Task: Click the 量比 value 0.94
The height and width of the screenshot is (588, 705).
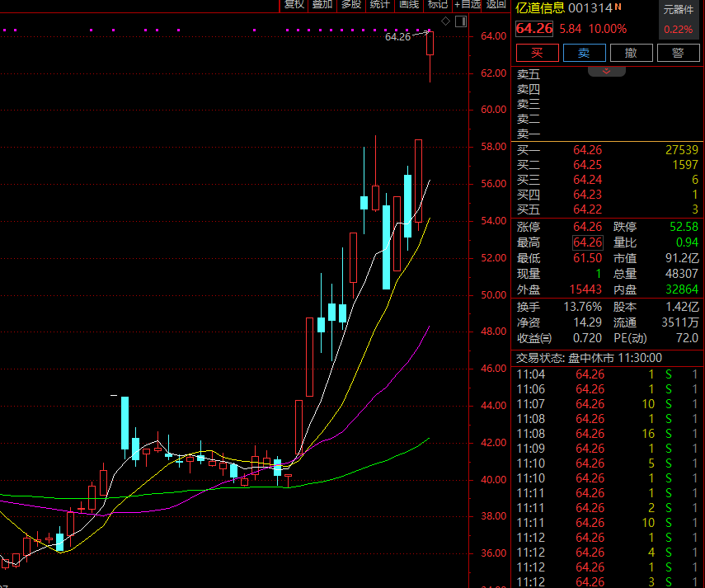Action: 687,242
